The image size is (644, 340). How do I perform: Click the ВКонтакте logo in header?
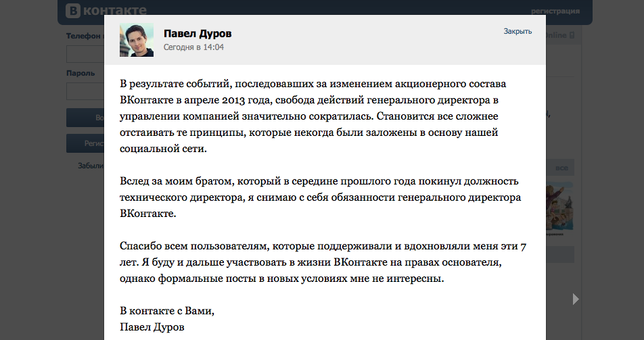pyautogui.click(x=106, y=10)
